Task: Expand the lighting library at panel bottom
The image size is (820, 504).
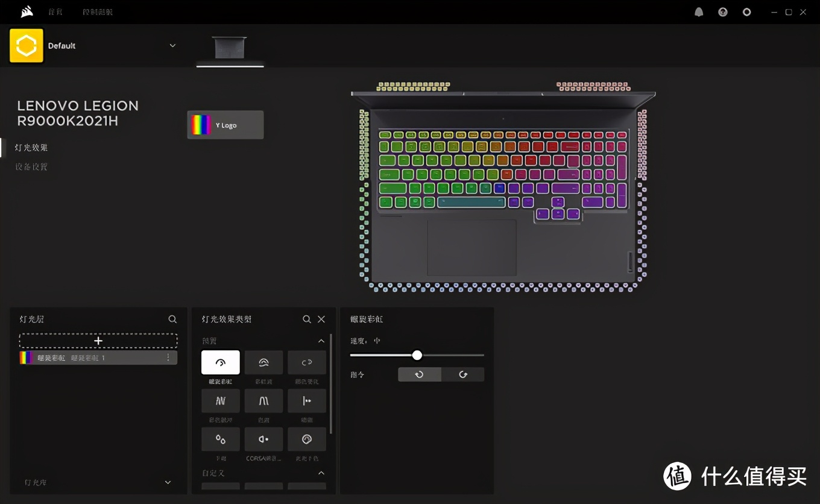Action: coord(168,482)
